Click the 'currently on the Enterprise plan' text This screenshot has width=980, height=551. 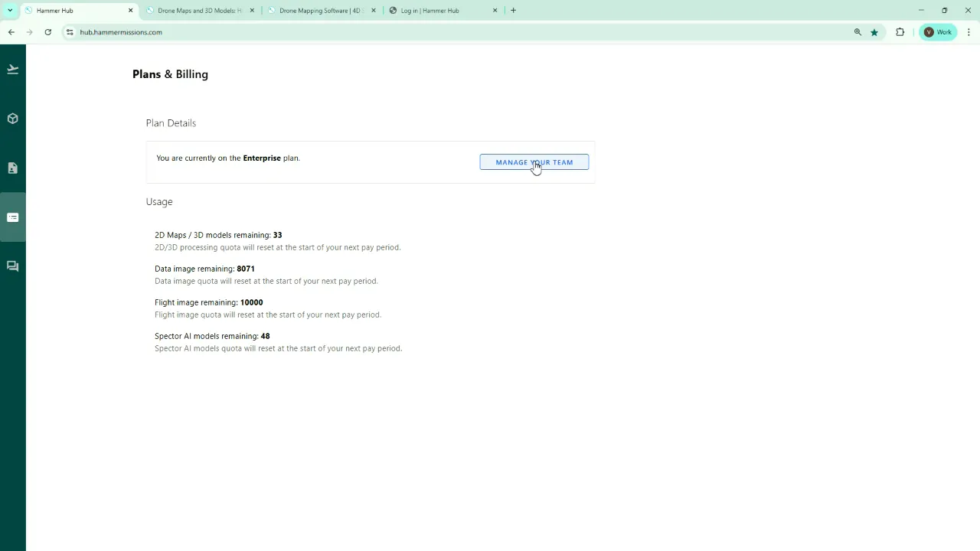tap(228, 158)
